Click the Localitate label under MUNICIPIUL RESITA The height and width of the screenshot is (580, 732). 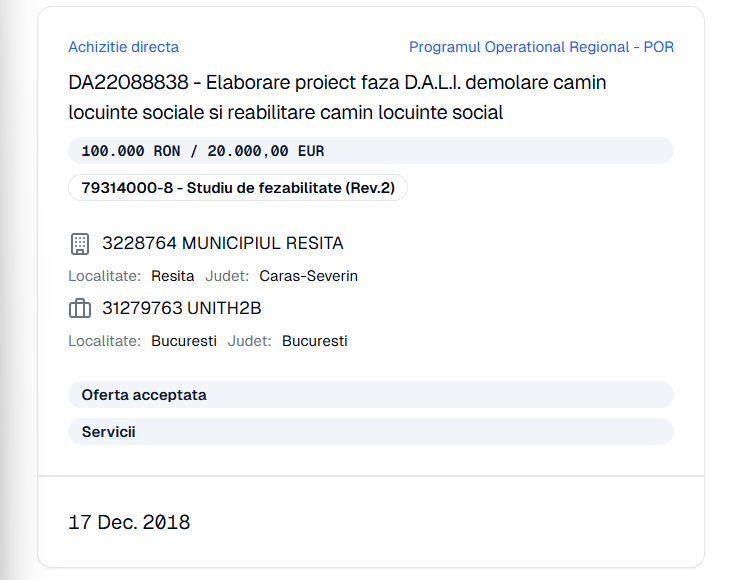105,276
